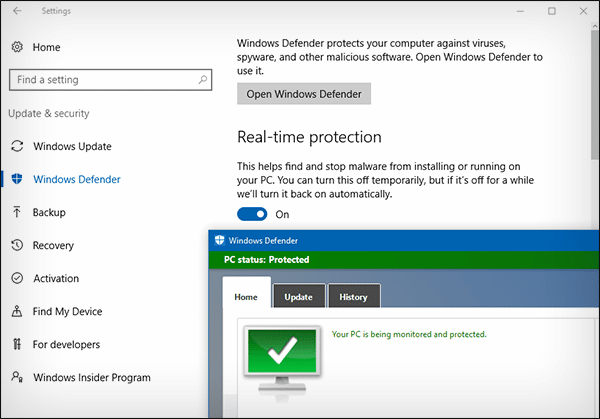Select the Home tab in Windows Defender
Viewport: 600px width, 419px height.
click(x=245, y=297)
